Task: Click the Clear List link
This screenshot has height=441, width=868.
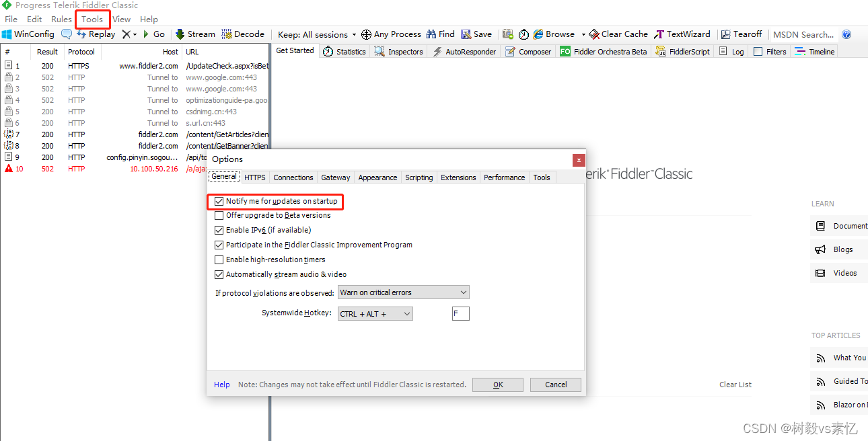Action: [735, 385]
